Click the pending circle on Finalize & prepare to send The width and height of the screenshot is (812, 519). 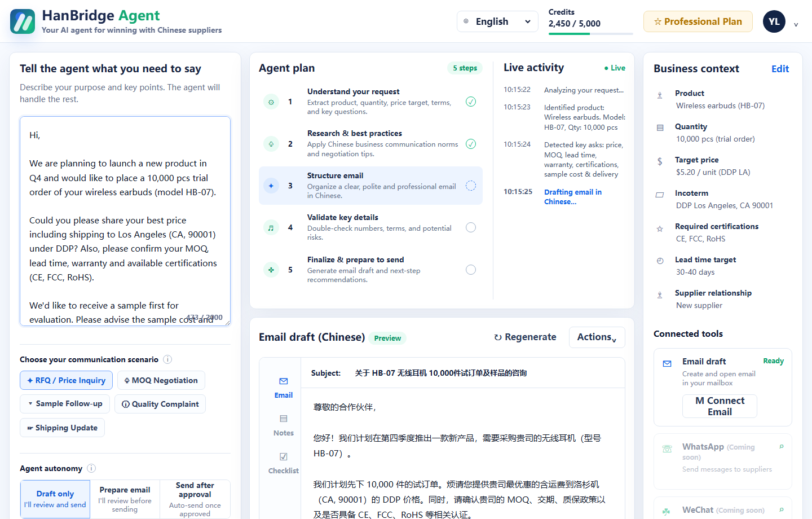tap(471, 270)
